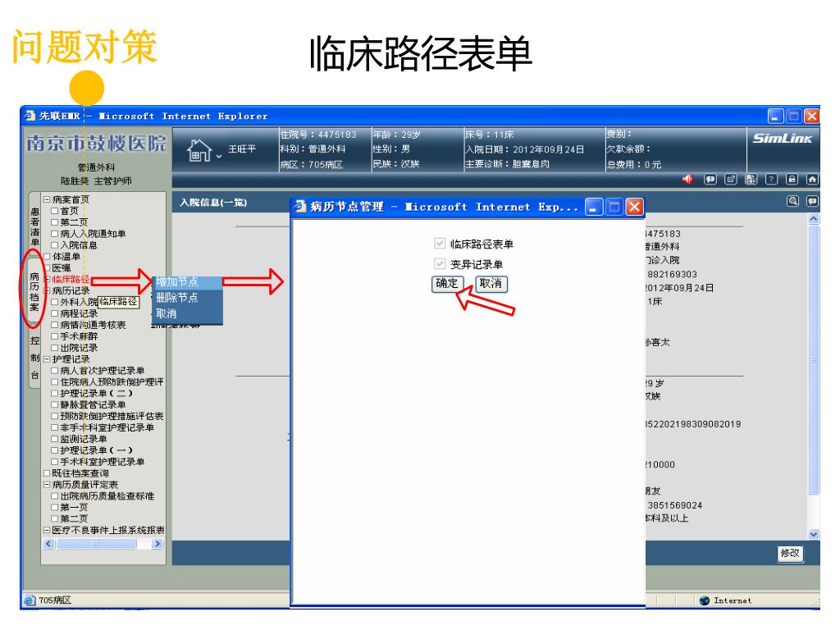This screenshot has width=840, height=630.
Task: Click the 入院信息(一览) panel header
Action: [x=213, y=203]
